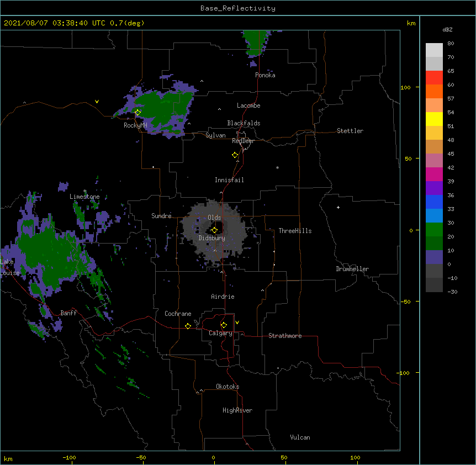Click the 33 dBZ light blue legend swatch
The width and height of the screenshot is (476, 465).
[x=434, y=216]
